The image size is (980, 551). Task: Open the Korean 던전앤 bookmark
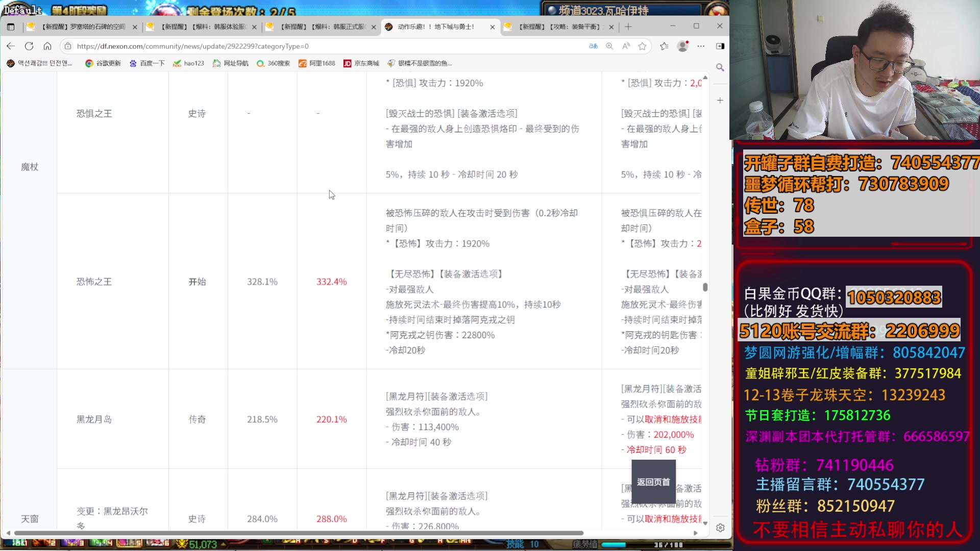point(40,63)
